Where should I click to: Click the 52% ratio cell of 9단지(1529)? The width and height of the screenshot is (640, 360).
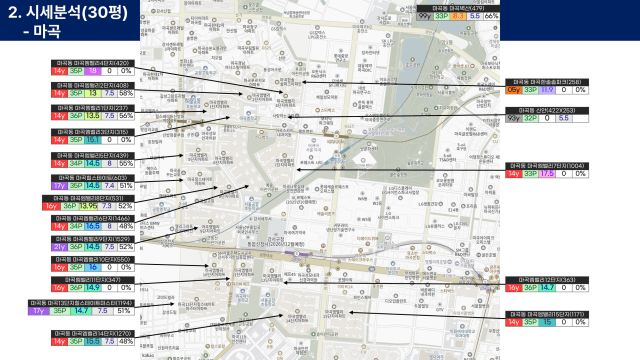[x=126, y=247]
